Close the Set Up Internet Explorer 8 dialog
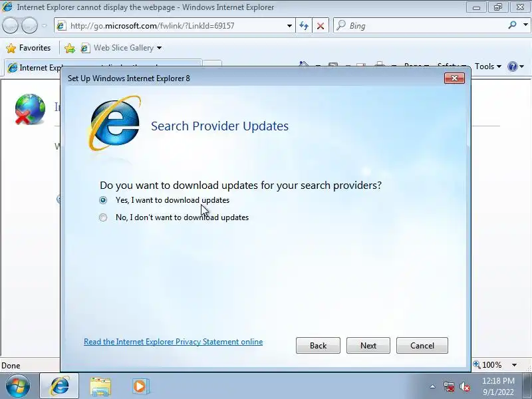 [x=454, y=78]
